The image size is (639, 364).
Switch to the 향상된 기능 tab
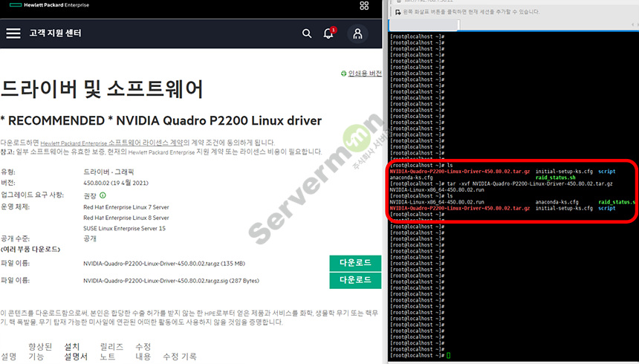tap(40, 351)
